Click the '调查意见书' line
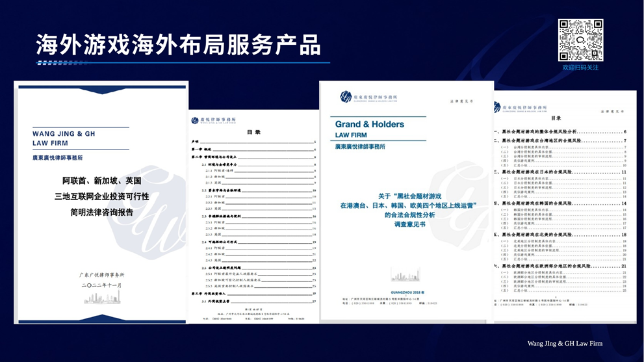Viewport: 644px width, 362px height. coord(410,224)
